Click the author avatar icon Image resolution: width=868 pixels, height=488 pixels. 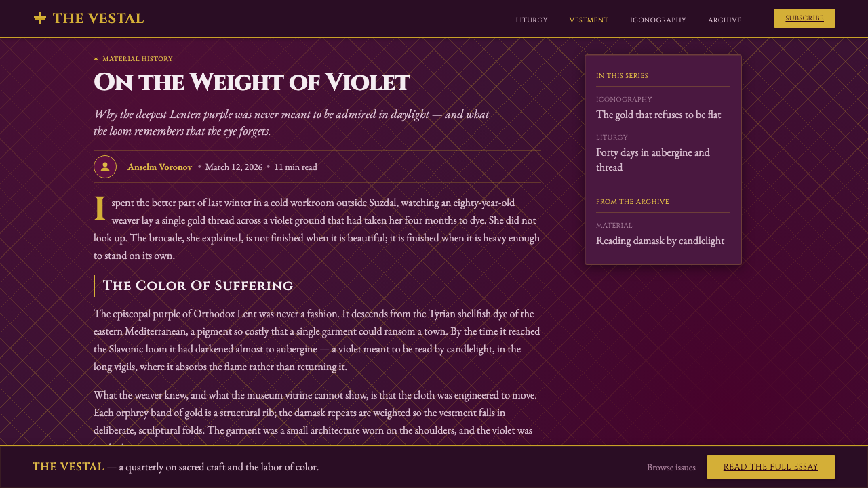tap(105, 167)
